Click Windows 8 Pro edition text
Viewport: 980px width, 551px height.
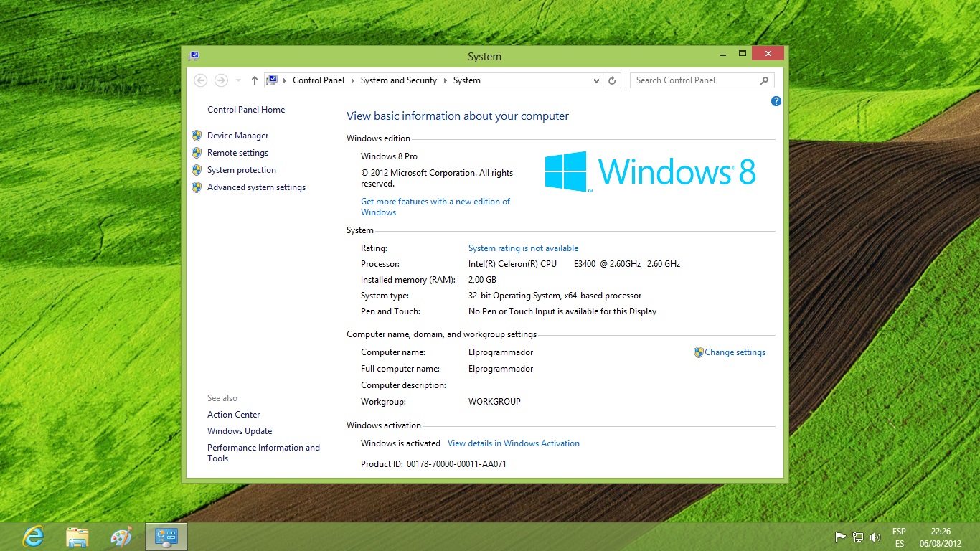[x=389, y=156]
